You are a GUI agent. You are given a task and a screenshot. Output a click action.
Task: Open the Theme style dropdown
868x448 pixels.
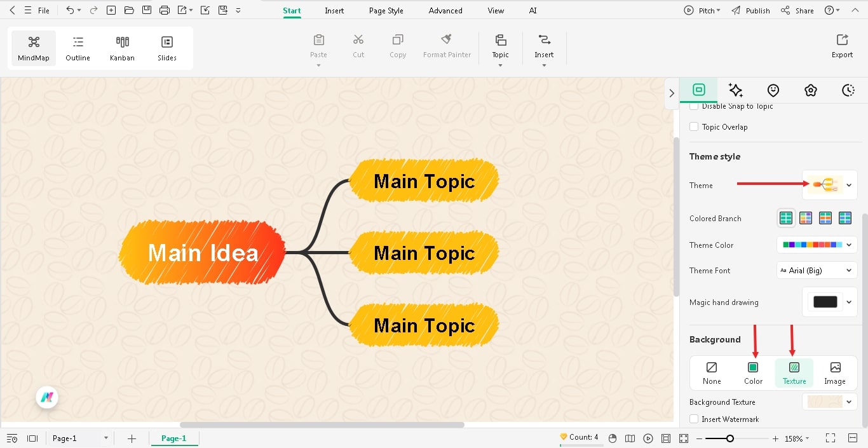pos(830,185)
